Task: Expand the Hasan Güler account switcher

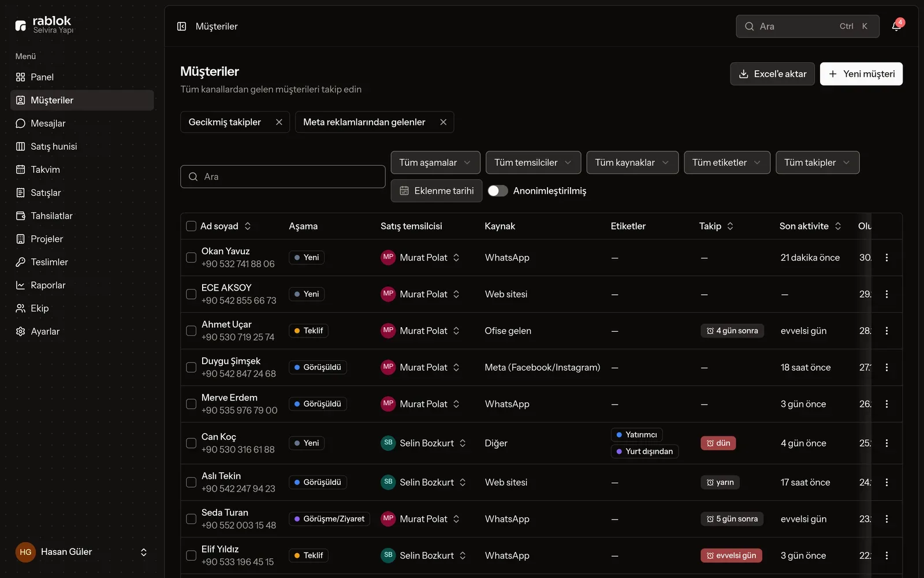Action: (82, 552)
